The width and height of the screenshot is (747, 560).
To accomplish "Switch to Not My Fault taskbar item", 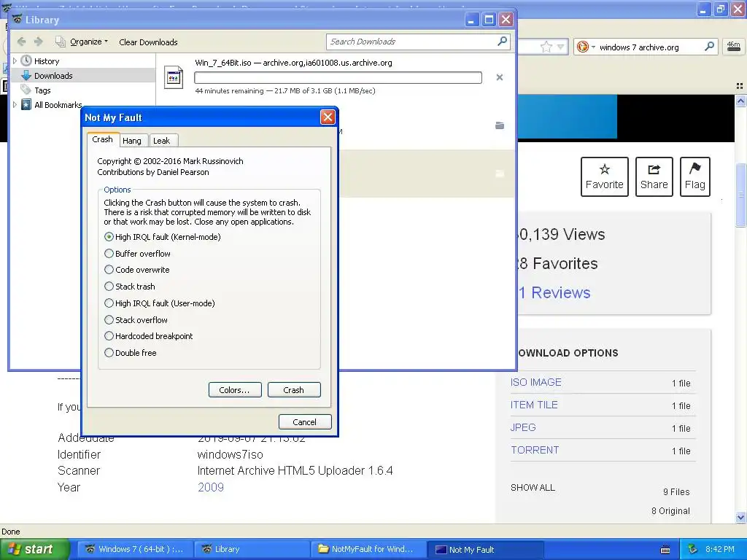I will [485, 549].
